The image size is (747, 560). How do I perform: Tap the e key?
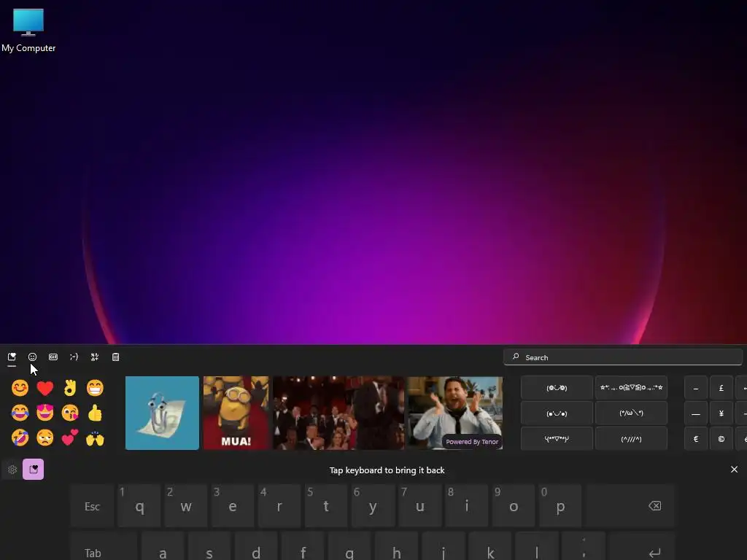233,506
